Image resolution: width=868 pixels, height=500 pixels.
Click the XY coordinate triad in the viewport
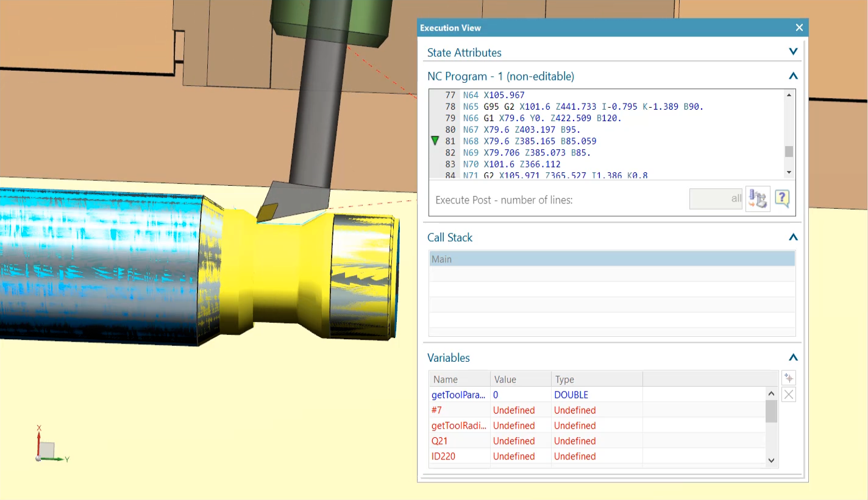tap(51, 443)
